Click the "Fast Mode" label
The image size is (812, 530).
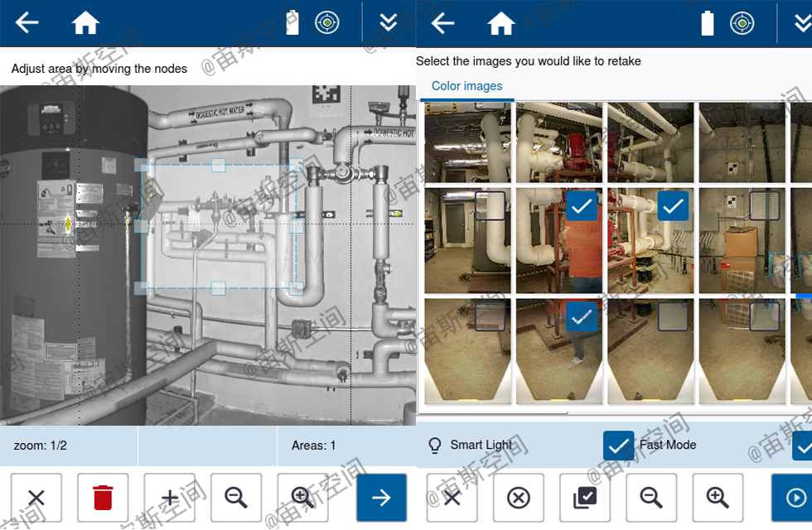668,446
